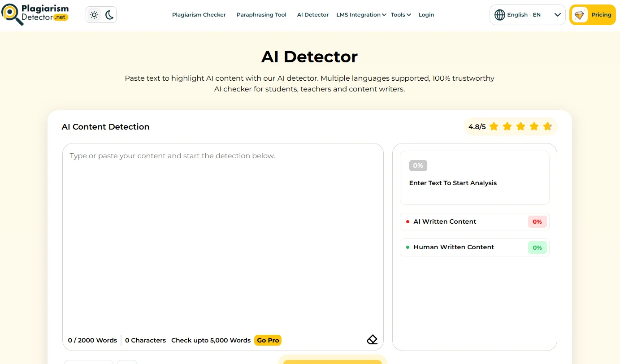Click the AI Written Content row
The width and height of the screenshot is (620, 364).
475,221
